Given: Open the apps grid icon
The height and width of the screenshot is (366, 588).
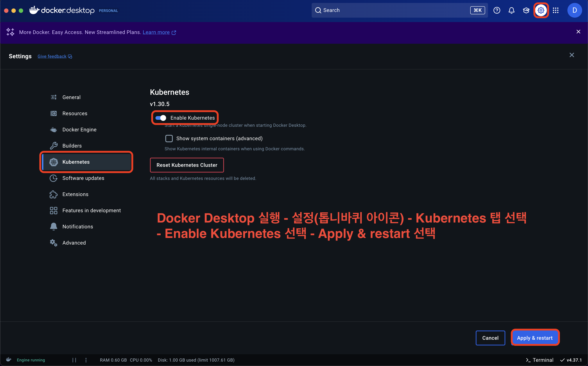Looking at the screenshot, I should (x=555, y=10).
